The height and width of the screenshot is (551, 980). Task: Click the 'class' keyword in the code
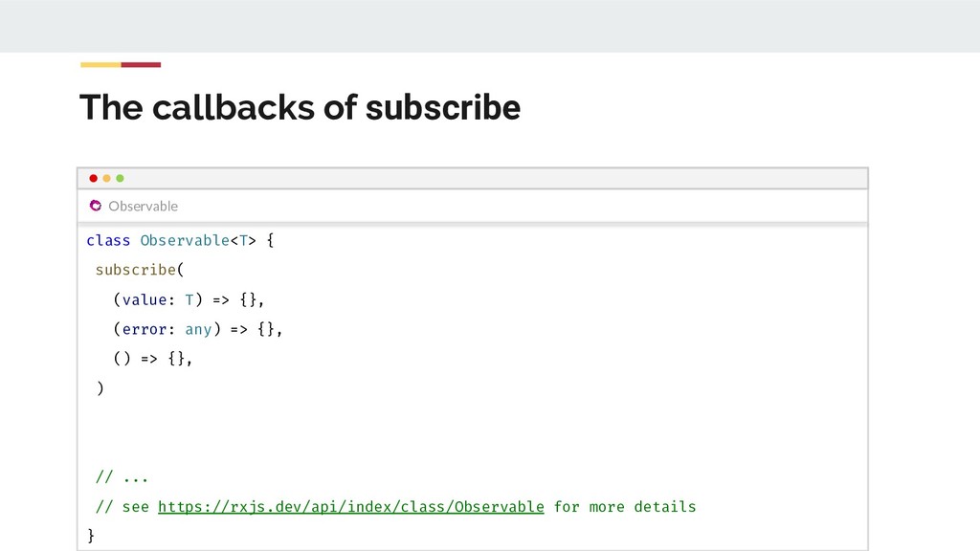(108, 240)
